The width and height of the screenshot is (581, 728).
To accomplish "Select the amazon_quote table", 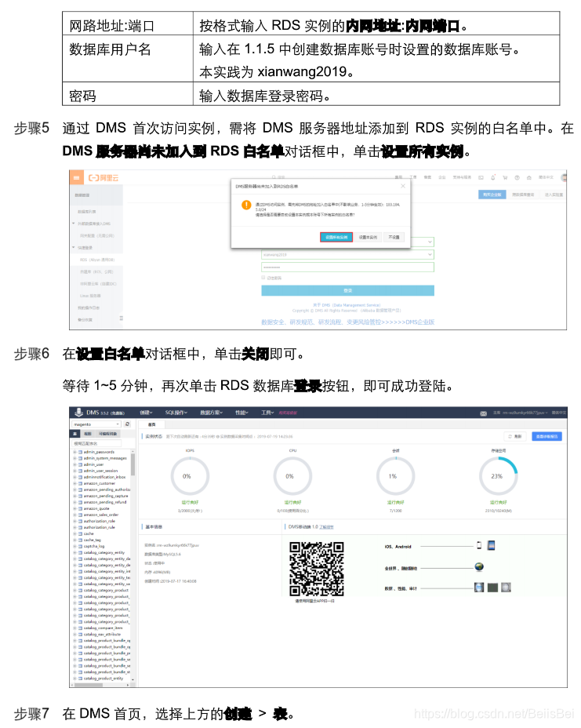I will [96, 508].
